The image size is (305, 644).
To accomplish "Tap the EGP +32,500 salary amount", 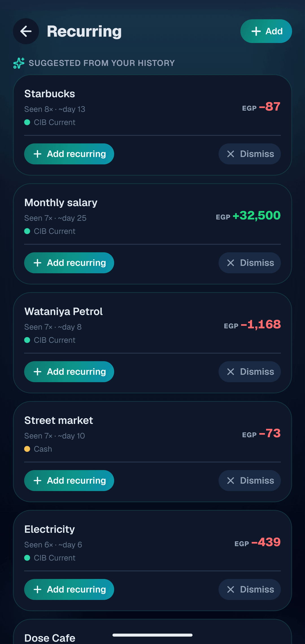I will pos(248,216).
